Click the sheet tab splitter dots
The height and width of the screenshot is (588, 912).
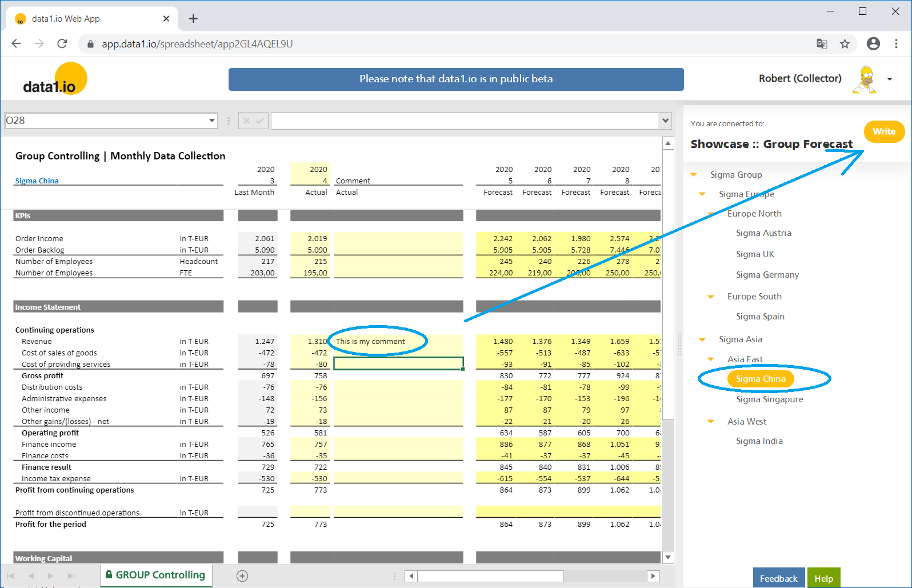pos(394,576)
